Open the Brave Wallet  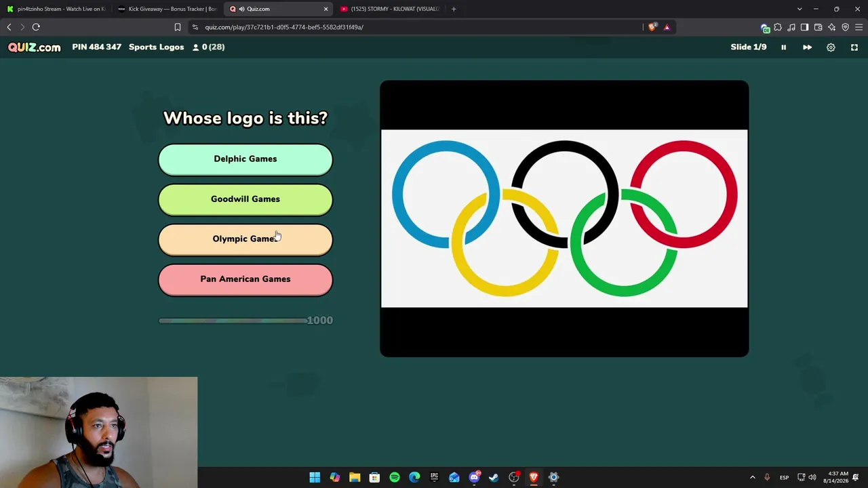(818, 27)
